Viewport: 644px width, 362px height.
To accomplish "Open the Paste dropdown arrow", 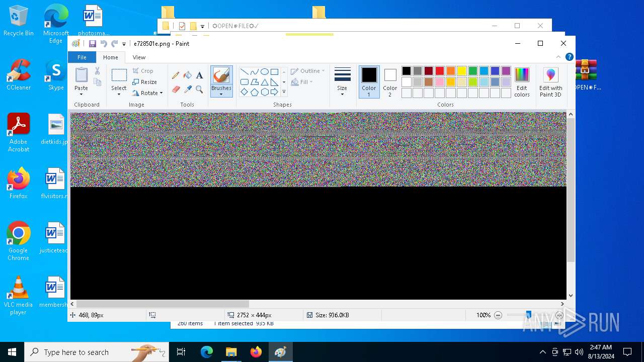I will (81, 94).
